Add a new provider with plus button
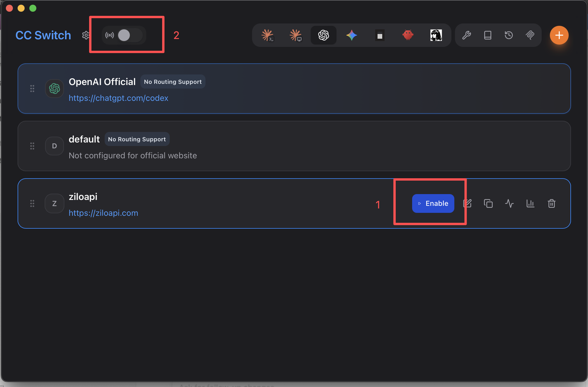This screenshot has height=387, width=588. [x=559, y=35]
